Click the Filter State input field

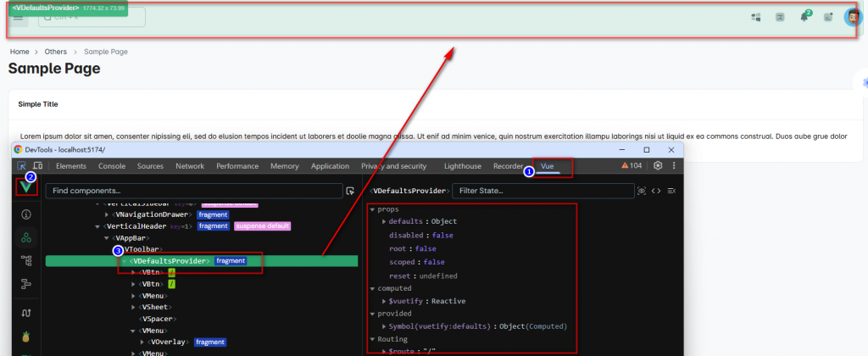click(543, 191)
